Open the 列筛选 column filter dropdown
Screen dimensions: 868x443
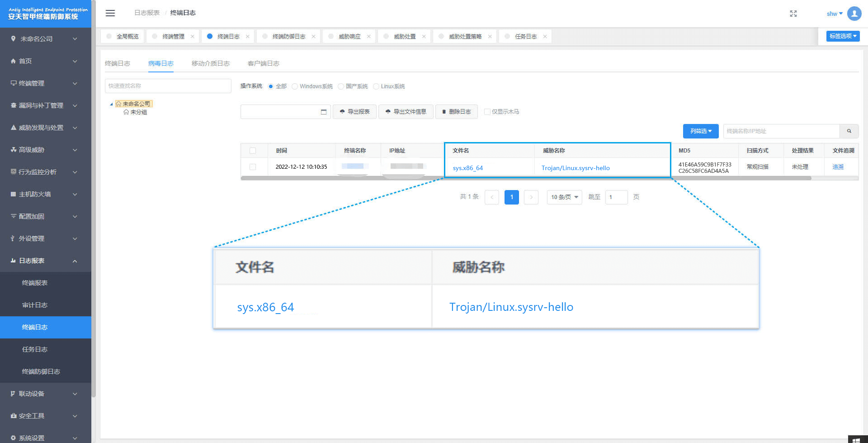[700, 131]
